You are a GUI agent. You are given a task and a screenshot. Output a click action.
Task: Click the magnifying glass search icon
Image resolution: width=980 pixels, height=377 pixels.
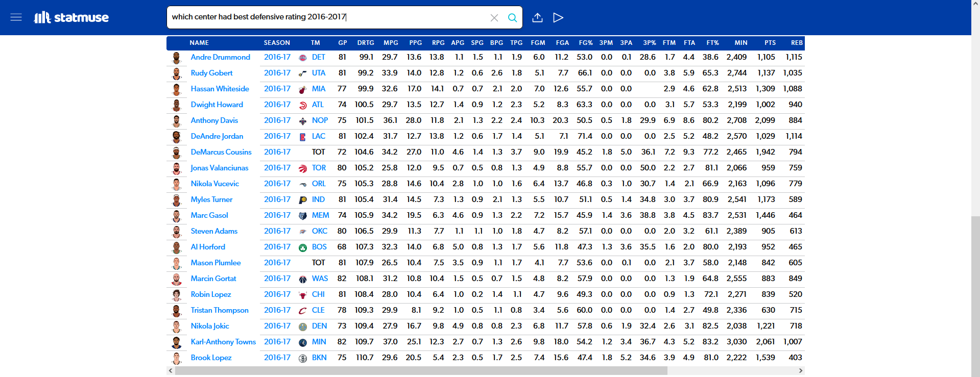point(512,18)
